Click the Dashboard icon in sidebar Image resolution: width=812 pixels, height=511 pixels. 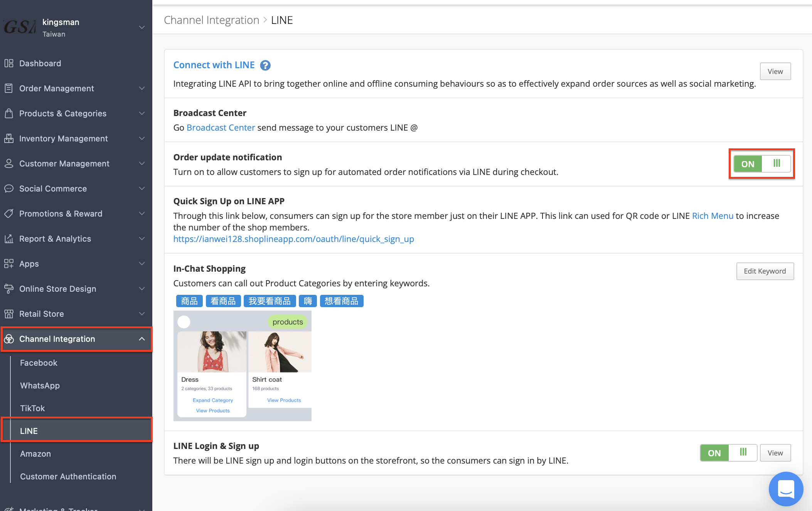pyautogui.click(x=9, y=63)
